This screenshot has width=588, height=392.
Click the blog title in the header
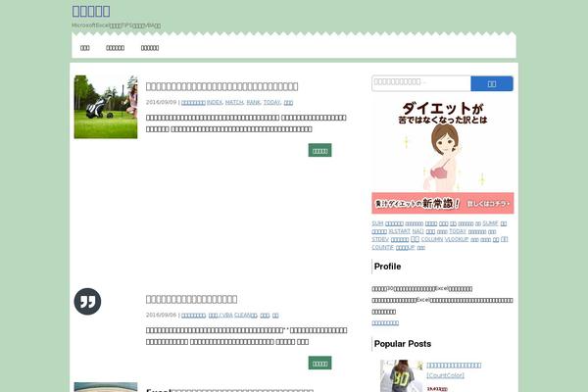[x=91, y=11]
